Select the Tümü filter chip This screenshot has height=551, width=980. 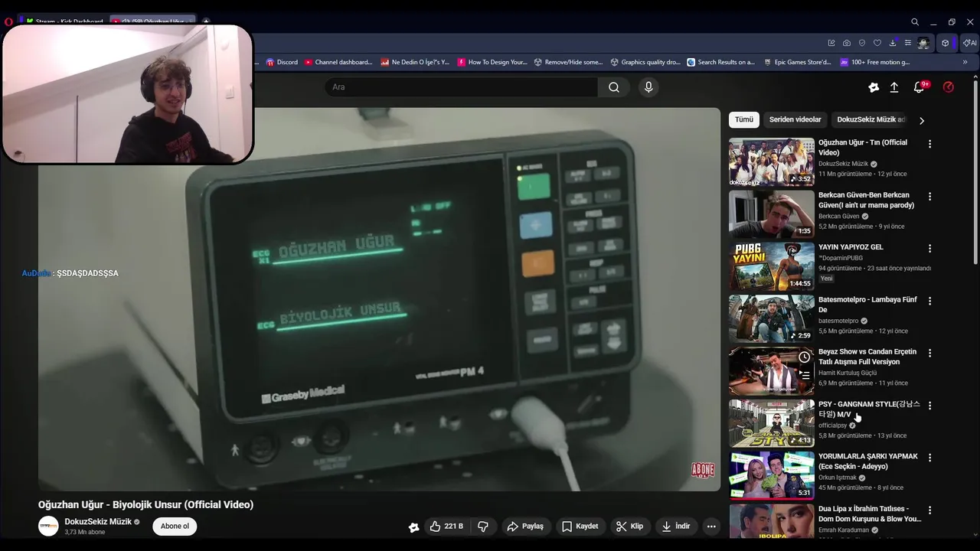(744, 119)
